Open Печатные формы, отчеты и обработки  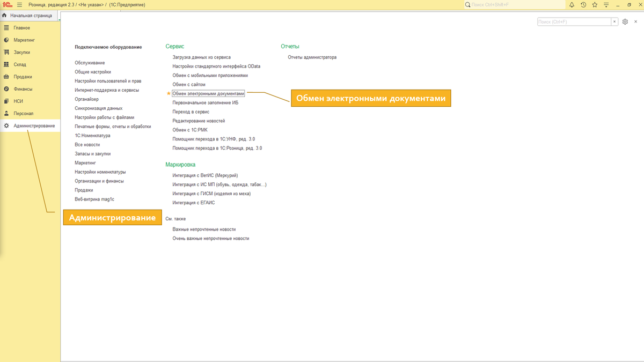point(113,127)
